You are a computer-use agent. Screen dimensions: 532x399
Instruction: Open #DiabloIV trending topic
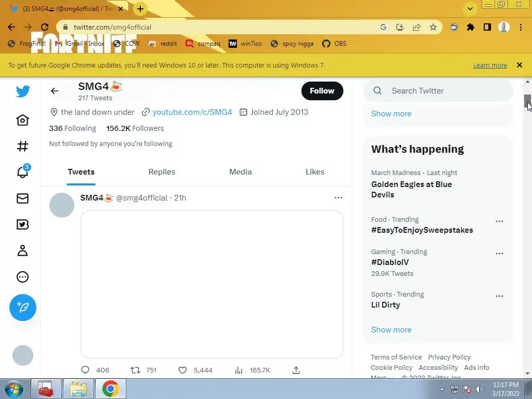coord(390,262)
